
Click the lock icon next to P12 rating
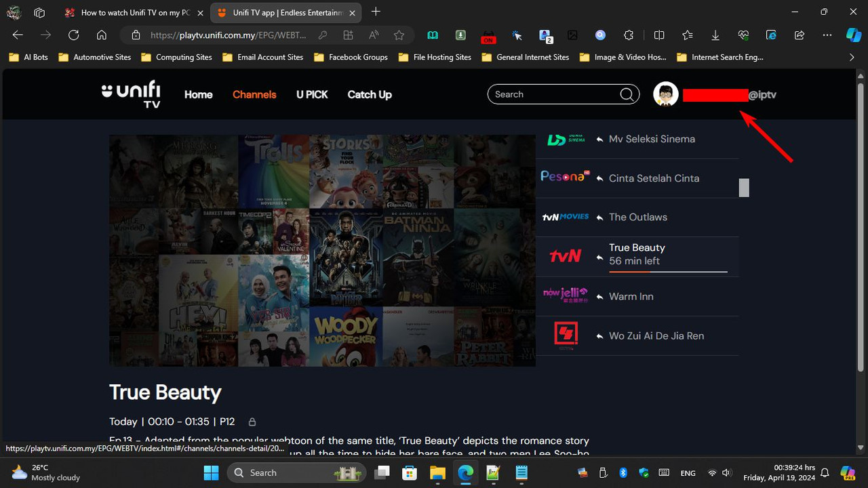[x=251, y=422]
